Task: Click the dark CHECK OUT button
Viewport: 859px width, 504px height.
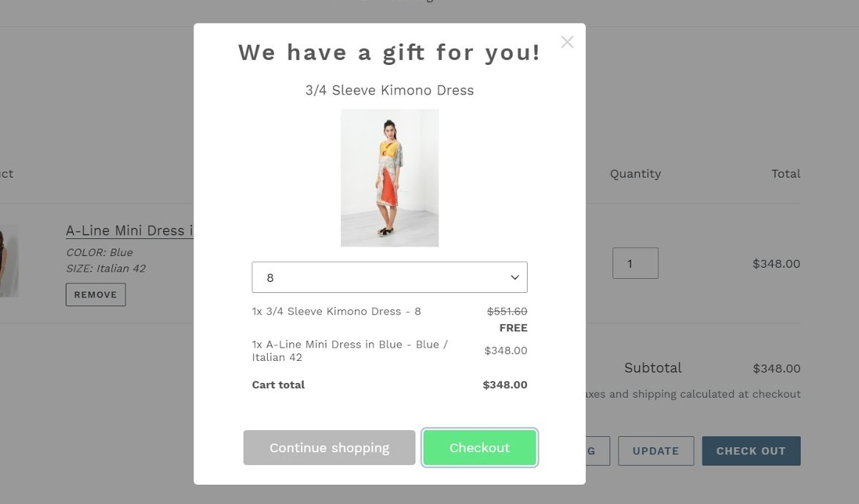Action: pos(751,451)
